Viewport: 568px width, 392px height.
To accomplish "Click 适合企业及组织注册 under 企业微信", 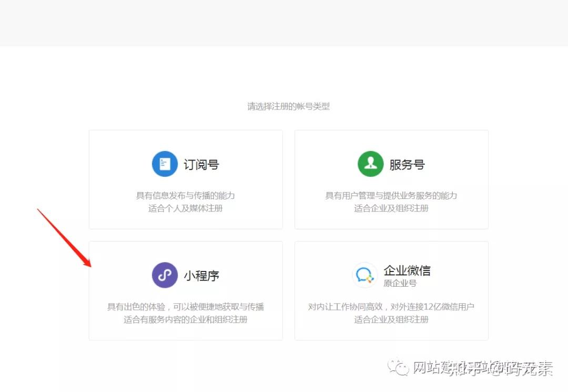I will pos(391,319).
